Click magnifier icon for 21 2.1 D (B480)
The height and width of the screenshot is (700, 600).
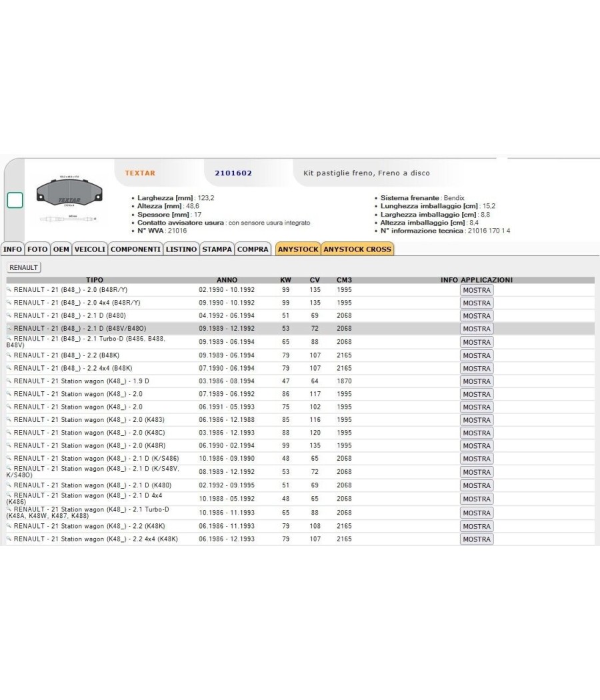[9, 315]
